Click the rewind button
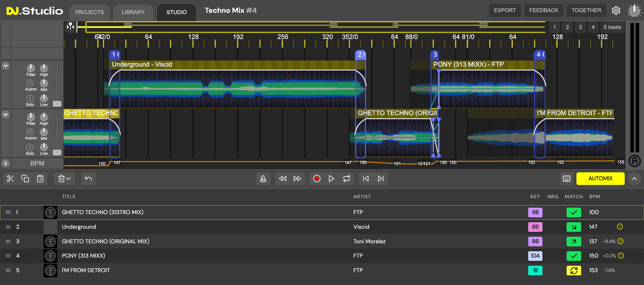This screenshot has width=644, height=285. [x=283, y=179]
